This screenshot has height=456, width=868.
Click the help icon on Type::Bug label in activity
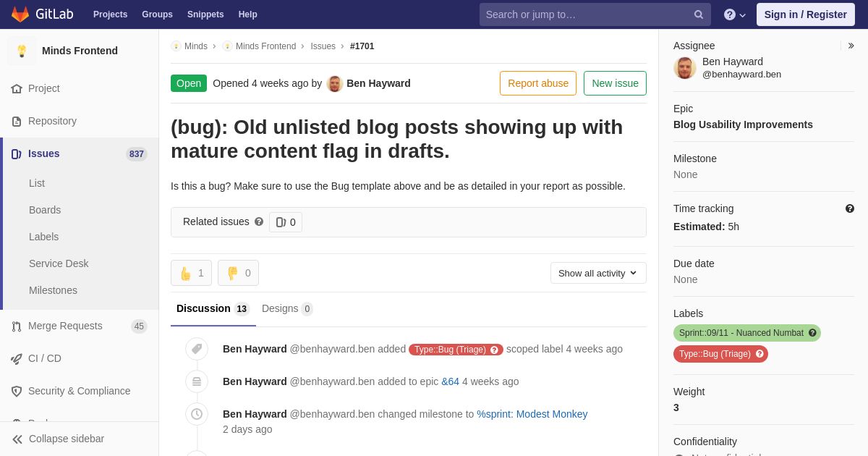point(495,350)
